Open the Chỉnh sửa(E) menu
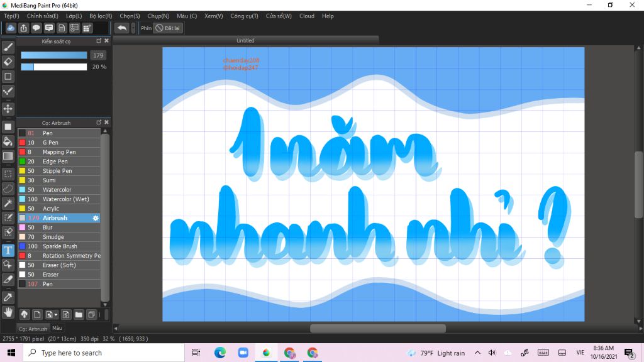 click(x=42, y=16)
